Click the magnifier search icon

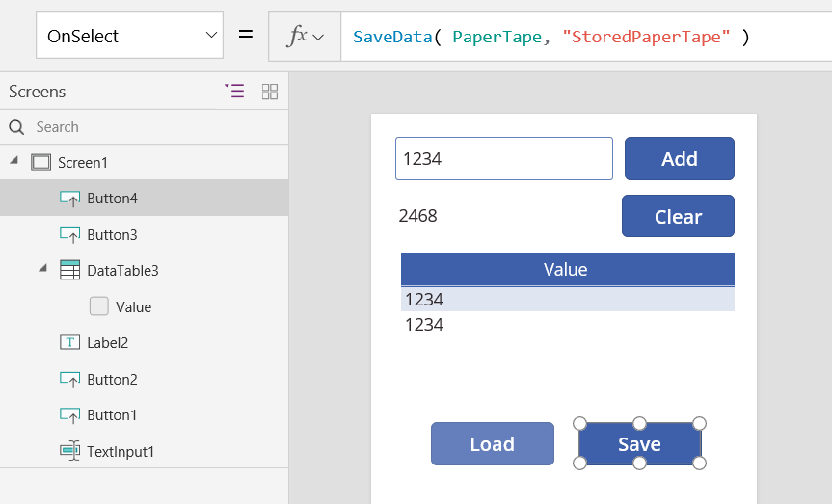click(16, 127)
